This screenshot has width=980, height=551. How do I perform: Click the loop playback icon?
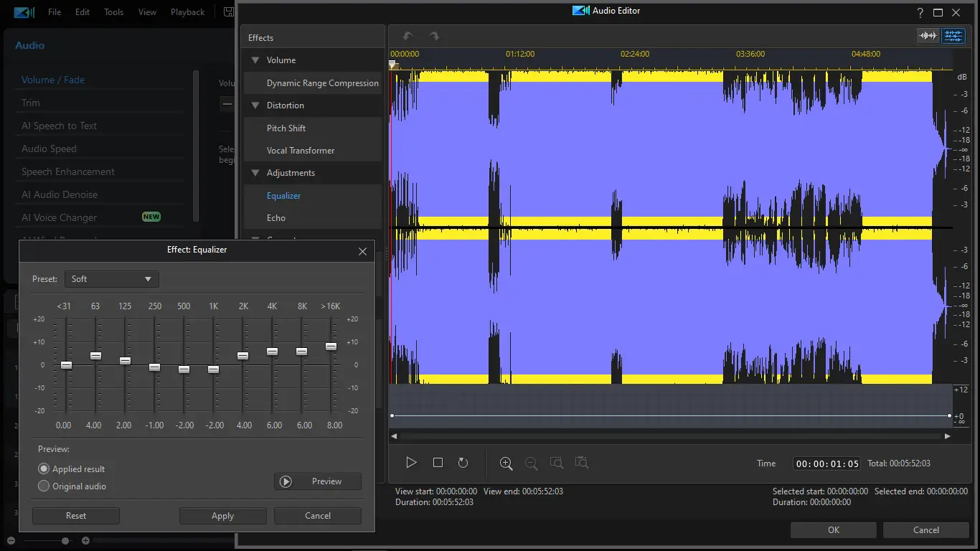click(463, 463)
